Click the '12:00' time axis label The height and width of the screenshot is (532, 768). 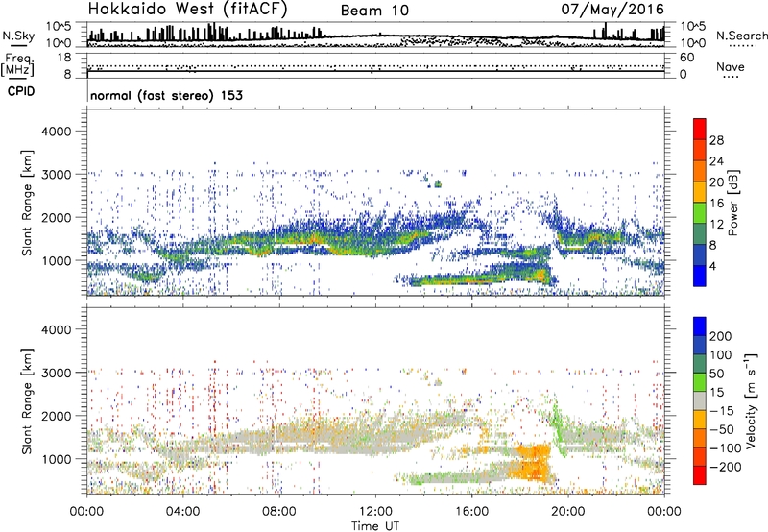[x=375, y=512]
